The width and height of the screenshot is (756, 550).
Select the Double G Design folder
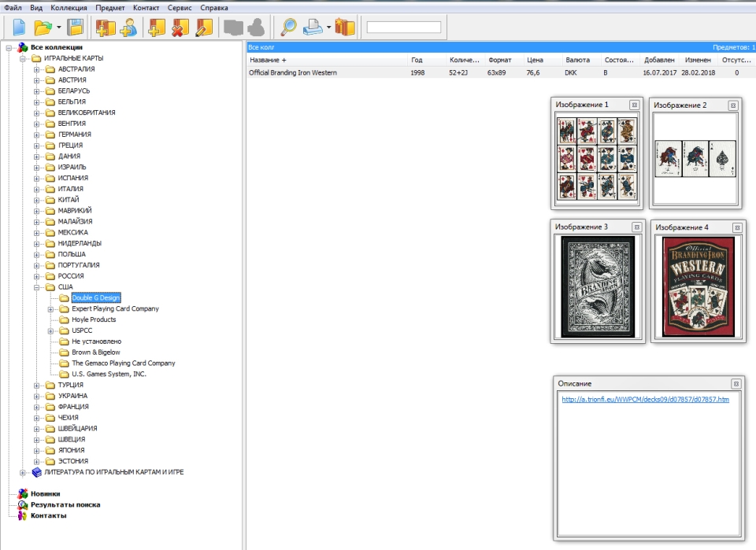point(96,298)
